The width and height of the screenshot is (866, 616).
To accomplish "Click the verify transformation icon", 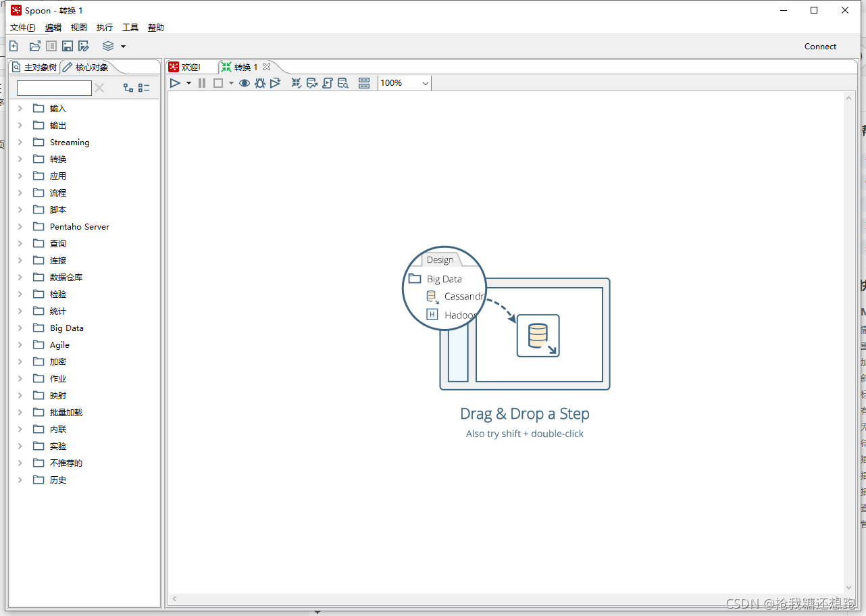I will (297, 83).
